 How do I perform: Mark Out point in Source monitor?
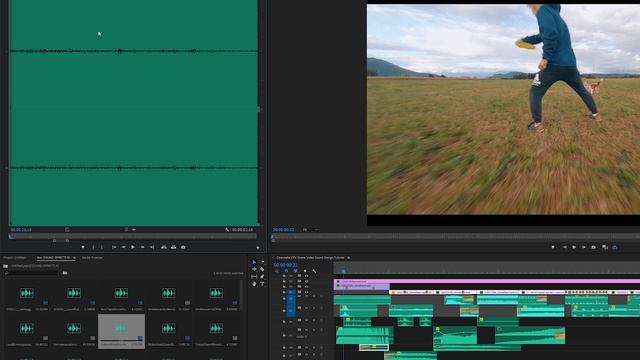tap(102, 247)
